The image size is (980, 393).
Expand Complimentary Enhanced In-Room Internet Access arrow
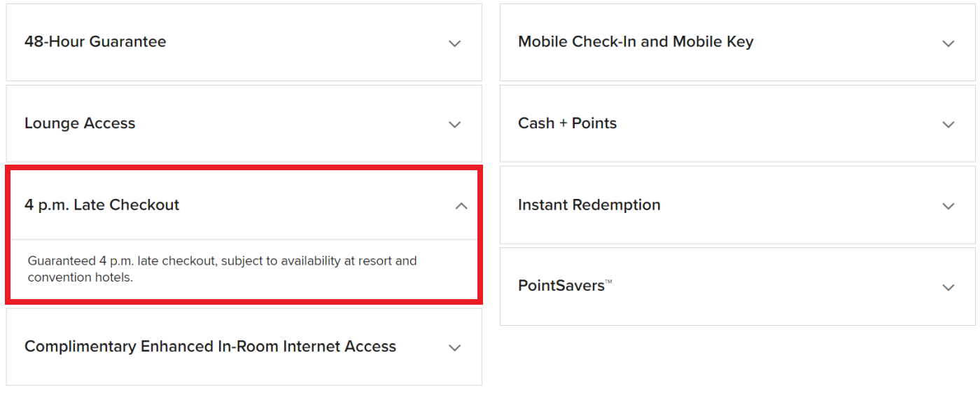[455, 347]
